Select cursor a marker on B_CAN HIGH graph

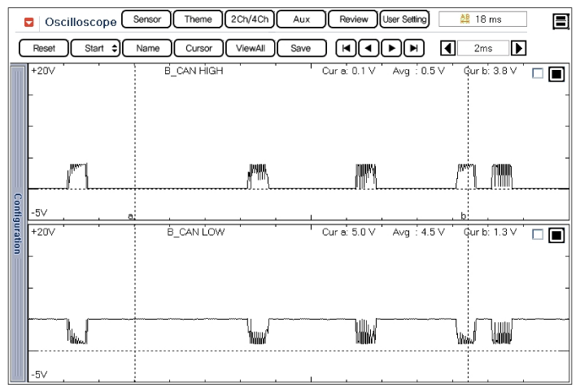(x=131, y=216)
